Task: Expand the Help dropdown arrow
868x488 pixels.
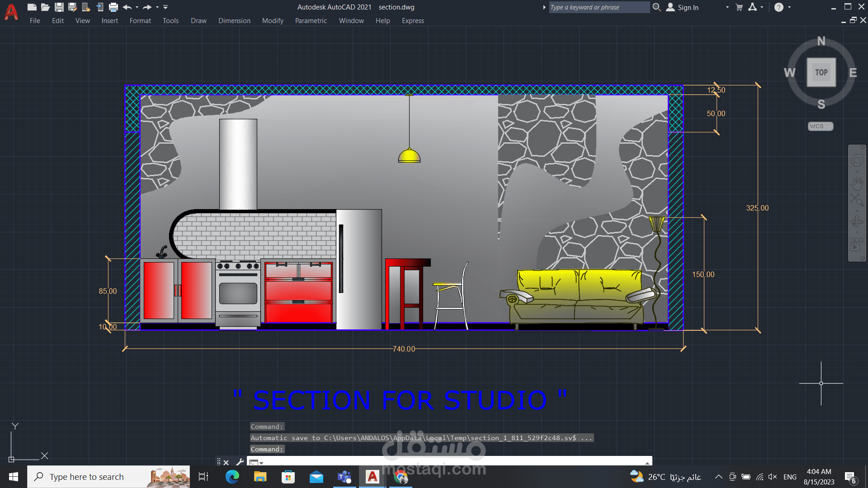Action: (x=789, y=7)
